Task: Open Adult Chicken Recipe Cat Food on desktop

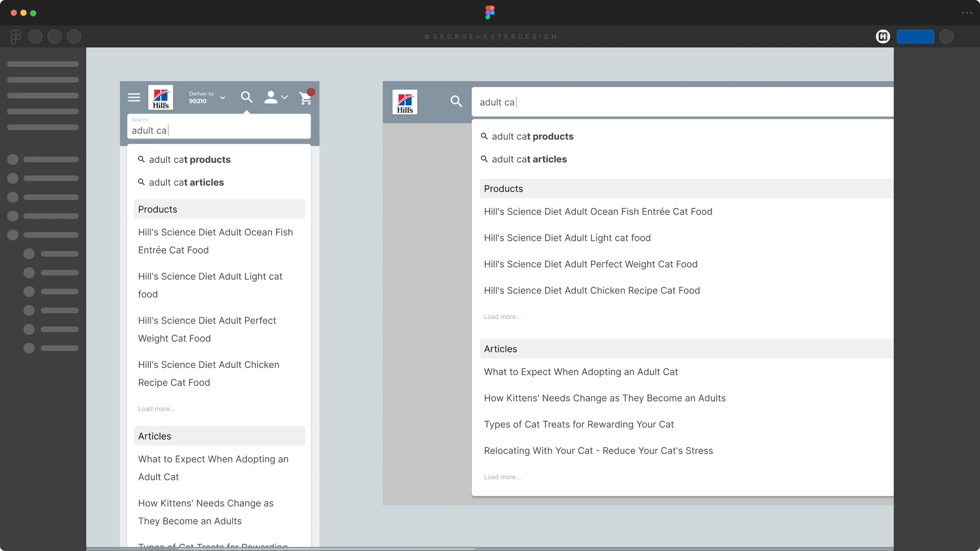Action: click(592, 291)
